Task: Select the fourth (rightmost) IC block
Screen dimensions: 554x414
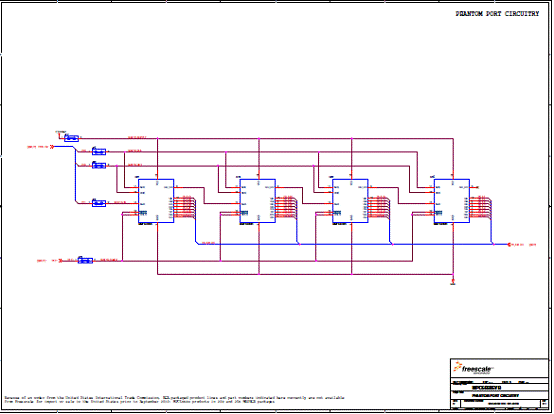Action: coord(452,201)
